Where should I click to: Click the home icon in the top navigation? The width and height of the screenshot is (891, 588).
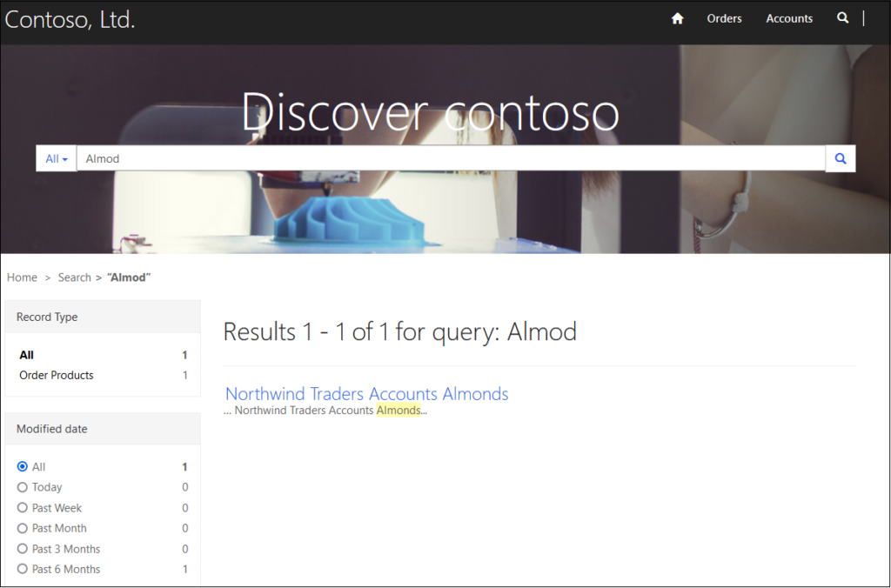[x=677, y=17]
